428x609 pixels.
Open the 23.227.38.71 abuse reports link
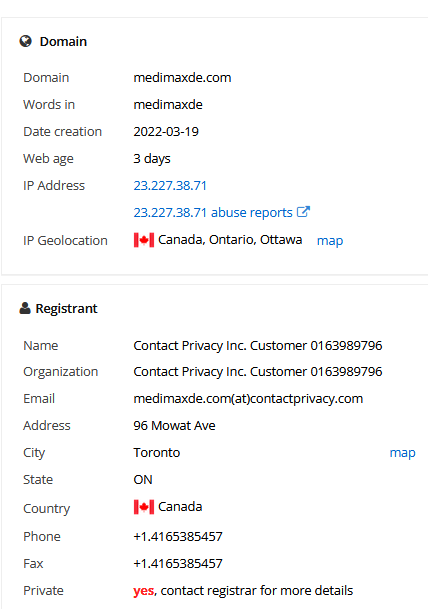tap(213, 212)
